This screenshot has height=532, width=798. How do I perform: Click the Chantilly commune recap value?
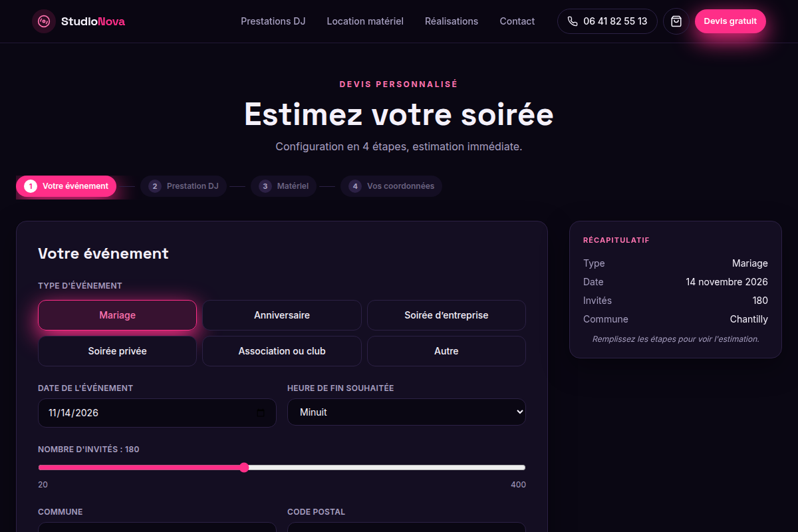(x=749, y=319)
